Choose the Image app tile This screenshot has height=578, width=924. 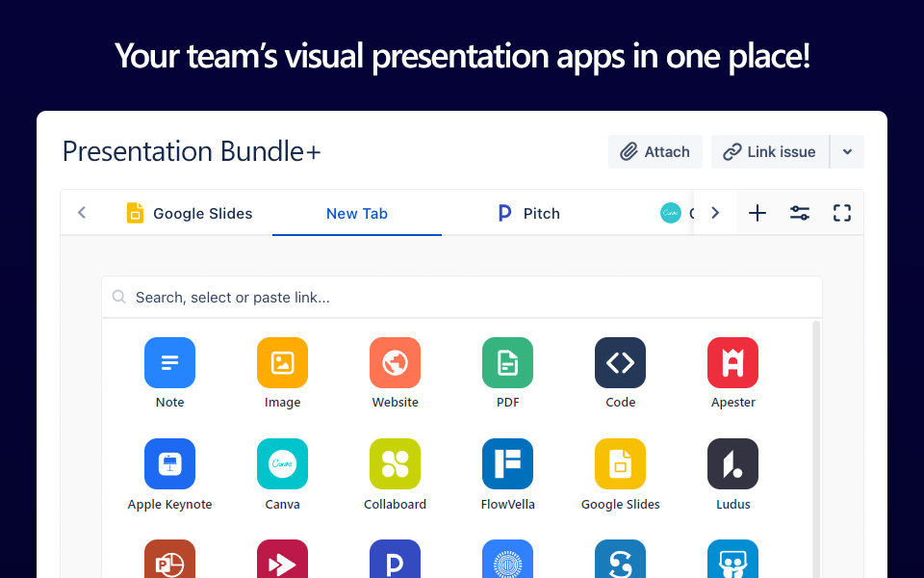pyautogui.click(x=282, y=363)
